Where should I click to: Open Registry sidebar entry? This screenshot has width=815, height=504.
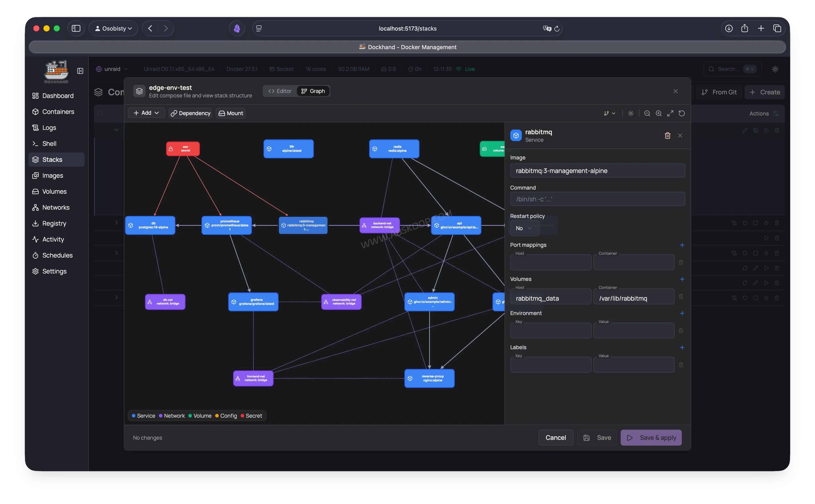click(x=56, y=223)
